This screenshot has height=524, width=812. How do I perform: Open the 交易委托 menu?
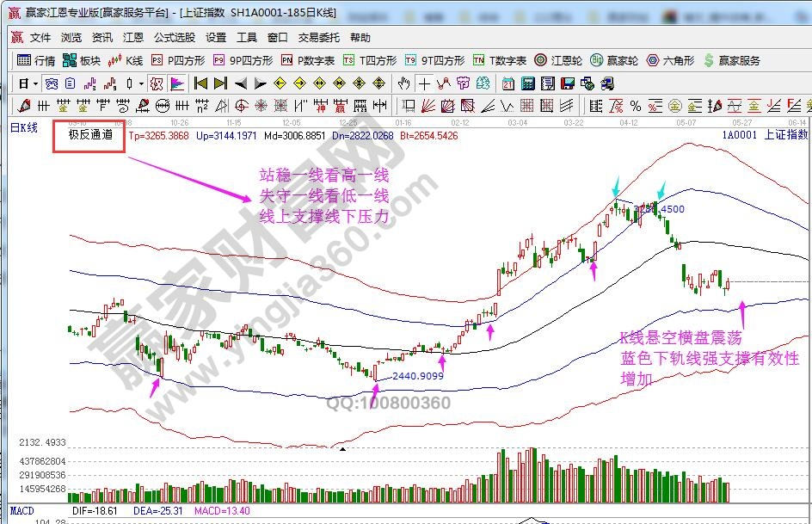pos(319,38)
